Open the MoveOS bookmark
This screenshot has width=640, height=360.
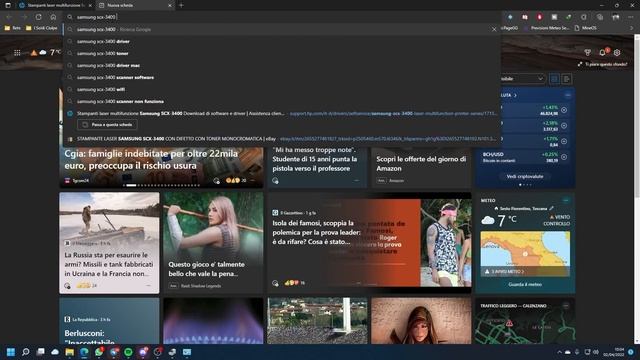coord(586,28)
